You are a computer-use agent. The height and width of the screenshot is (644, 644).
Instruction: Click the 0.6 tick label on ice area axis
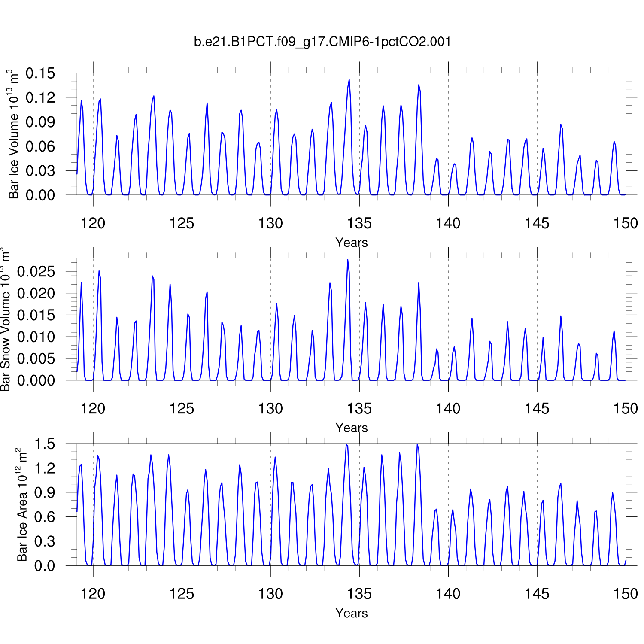45,517
